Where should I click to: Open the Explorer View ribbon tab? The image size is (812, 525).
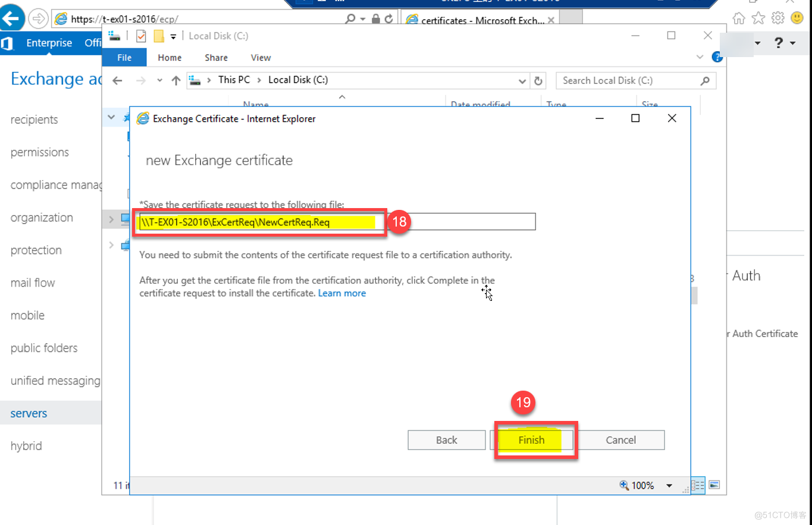point(261,58)
